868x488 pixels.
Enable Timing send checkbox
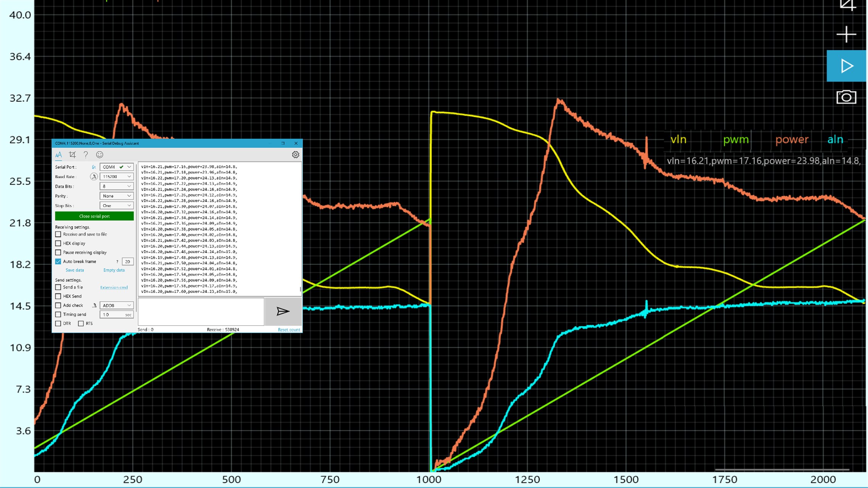(x=58, y=315)
